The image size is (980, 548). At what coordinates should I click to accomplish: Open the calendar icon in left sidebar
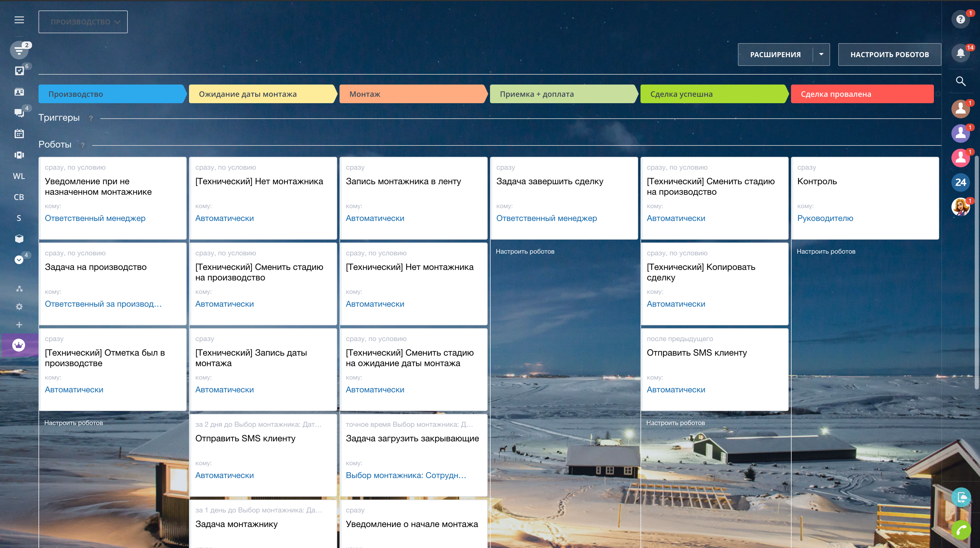coord(19,134)
